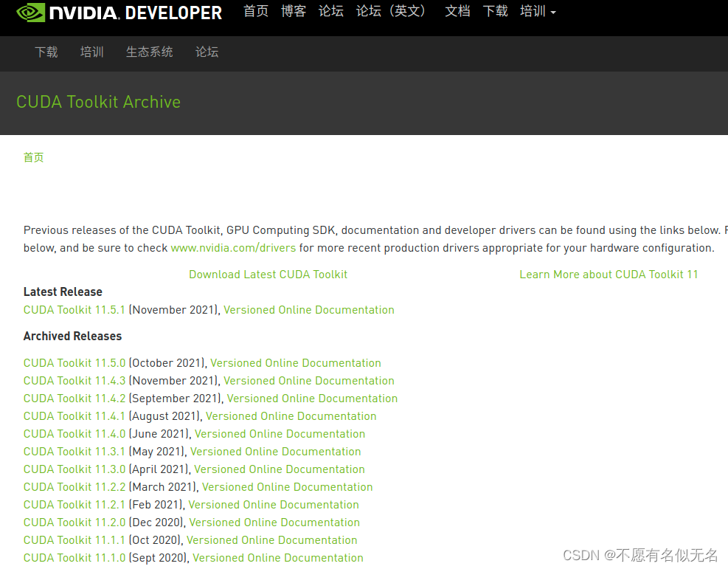The width and height of the screenshot is (728, 569).
Task: Open CUDA Toolkit 11.4.2 link
Action: (74, 398)
